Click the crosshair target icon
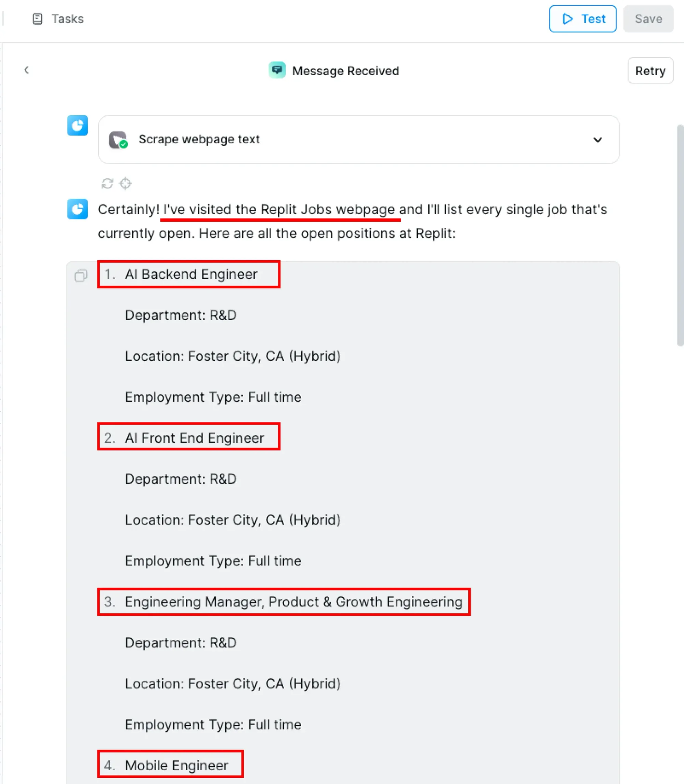 tap(126, 184)
